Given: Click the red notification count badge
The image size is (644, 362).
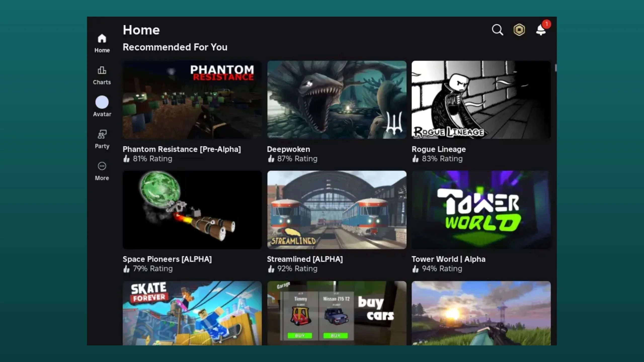Looking at the screenshot, I should [x=546, y=24].
